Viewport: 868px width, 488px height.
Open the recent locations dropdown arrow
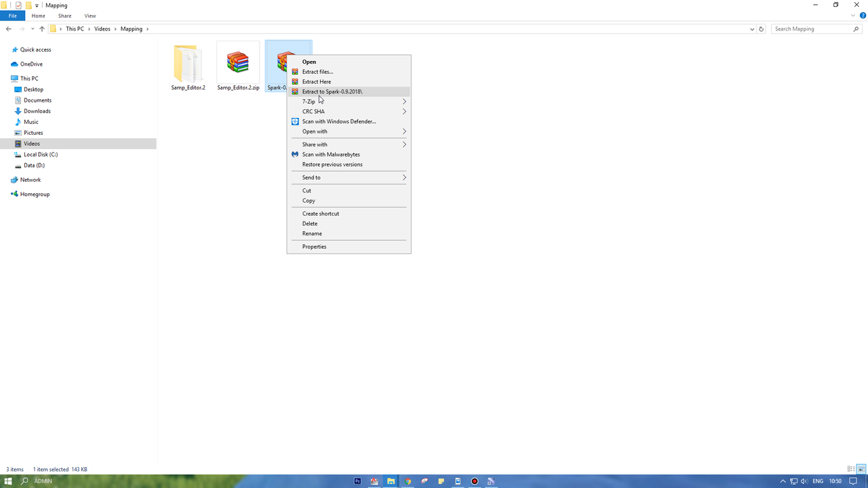tap(33, 29)
